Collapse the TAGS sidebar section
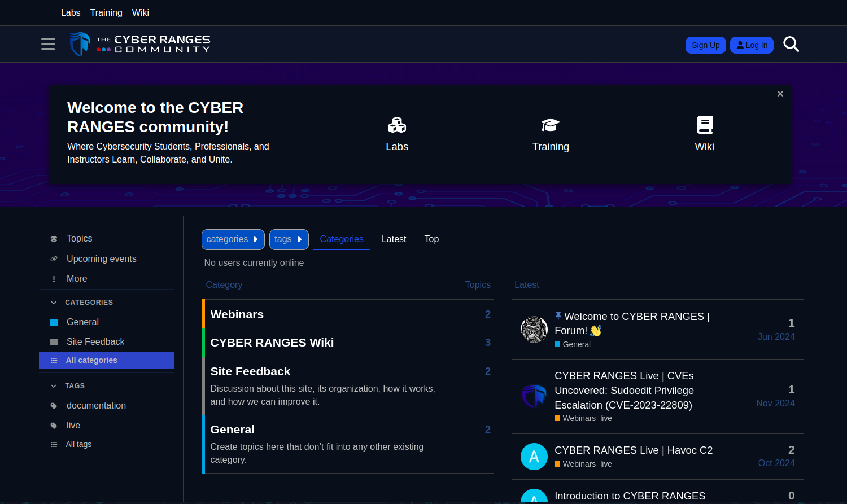 coord(54,386)
